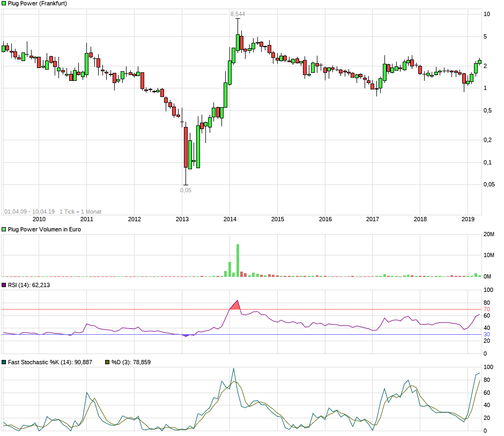Click the red overbought RSI peak triangle
The width and height of the screenshot is (504, 436).
[x=235, y=306]
